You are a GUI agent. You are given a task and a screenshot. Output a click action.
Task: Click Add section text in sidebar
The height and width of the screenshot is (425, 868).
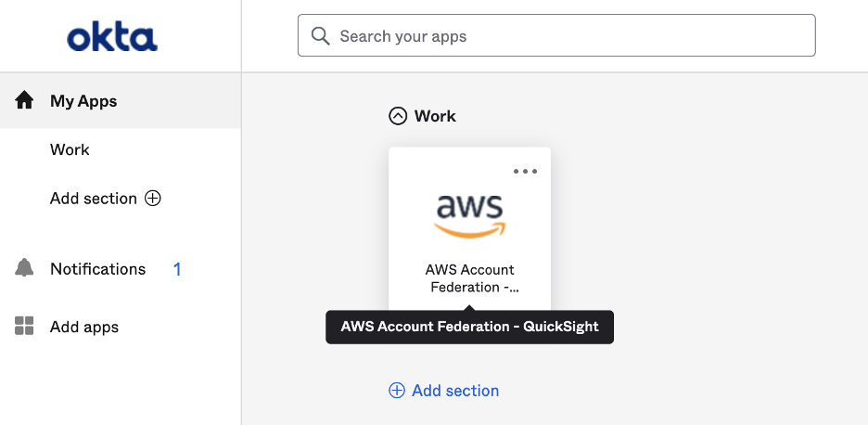click(x=93, y=199)
